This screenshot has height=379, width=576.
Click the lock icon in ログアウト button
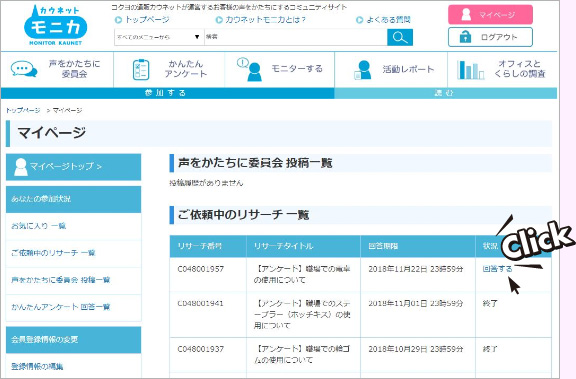click(x=465, y=37)
